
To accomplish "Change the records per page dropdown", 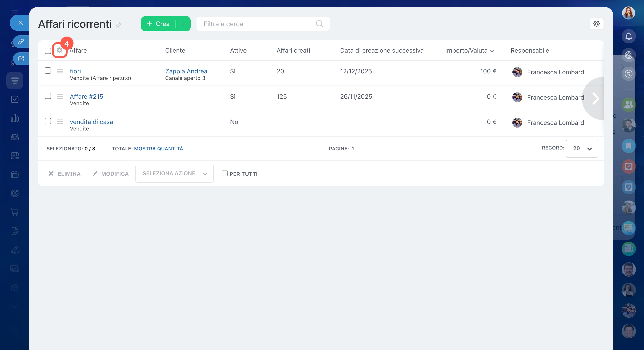I will [582, 149].
